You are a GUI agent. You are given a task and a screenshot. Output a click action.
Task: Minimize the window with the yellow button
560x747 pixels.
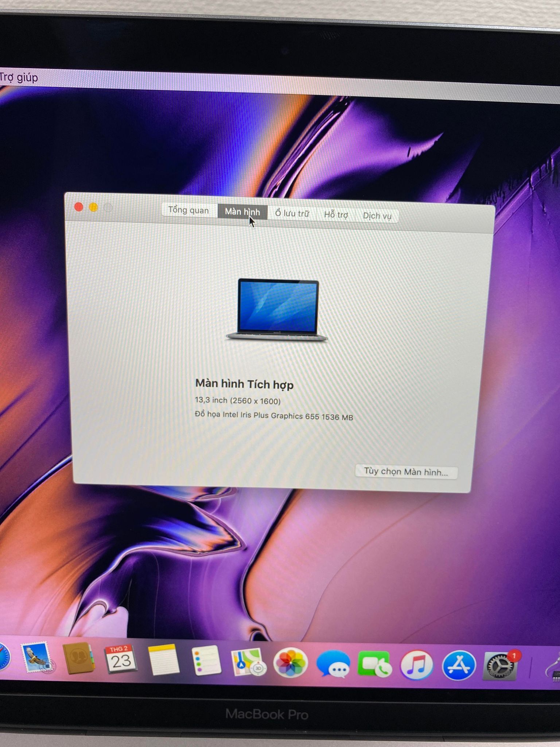tap(93, 208)
